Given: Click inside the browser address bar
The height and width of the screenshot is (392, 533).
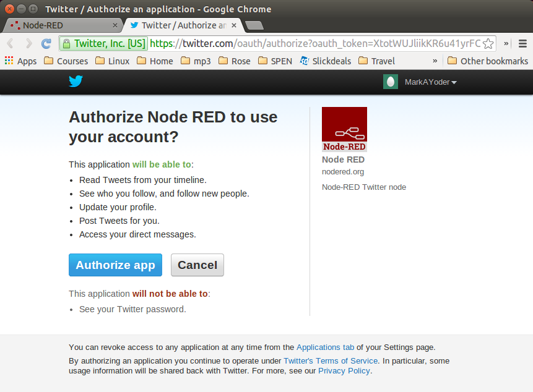Looking at the screenshot, I should 279,44.
